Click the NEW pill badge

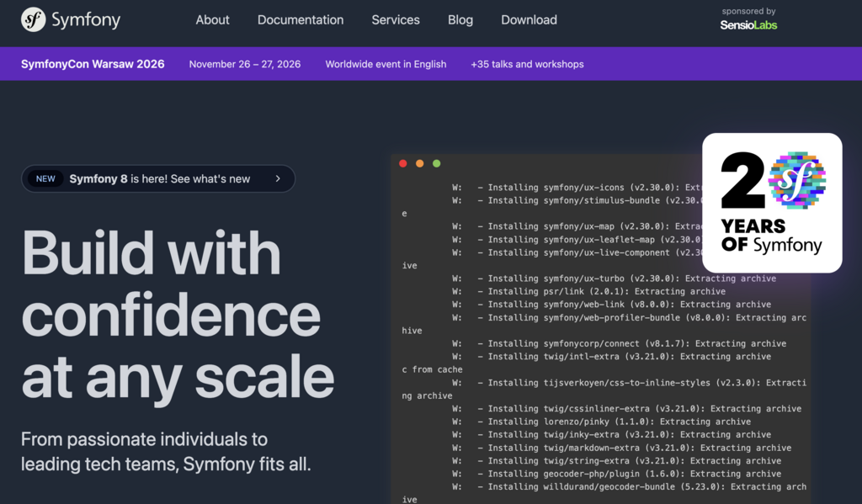46,178
